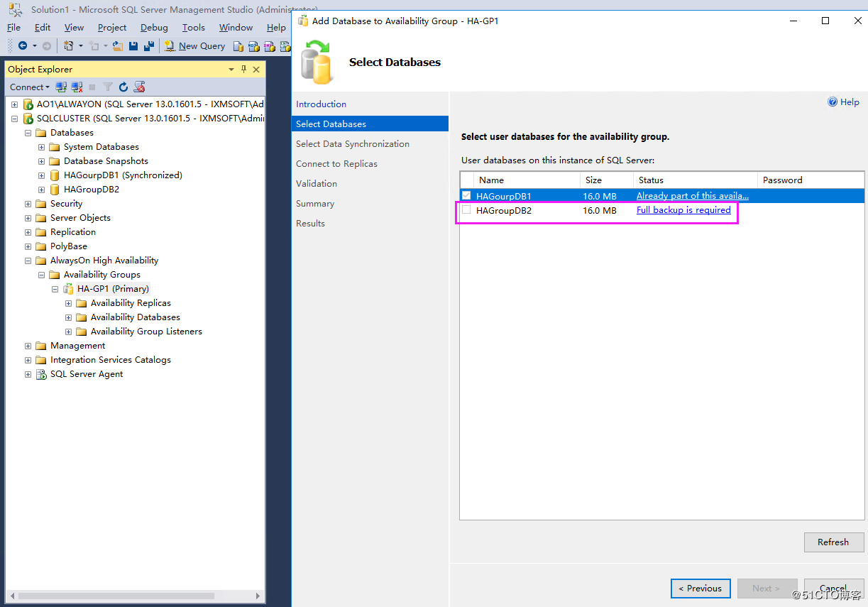Open the Debug menu
This screenshot has height=607, width=868.
point(154,27)
